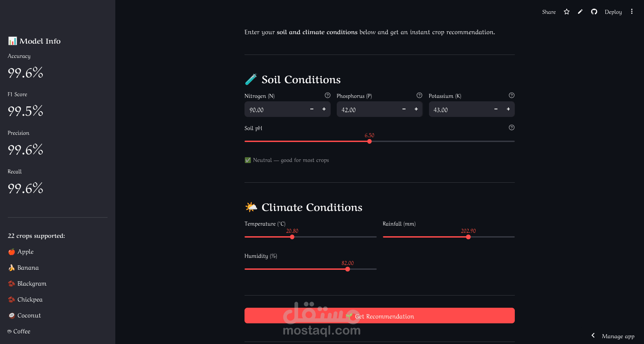644x344 pixels.
Task: Star this app with the favorite icon
Action: pyautogui.click(x=566, y=12)
